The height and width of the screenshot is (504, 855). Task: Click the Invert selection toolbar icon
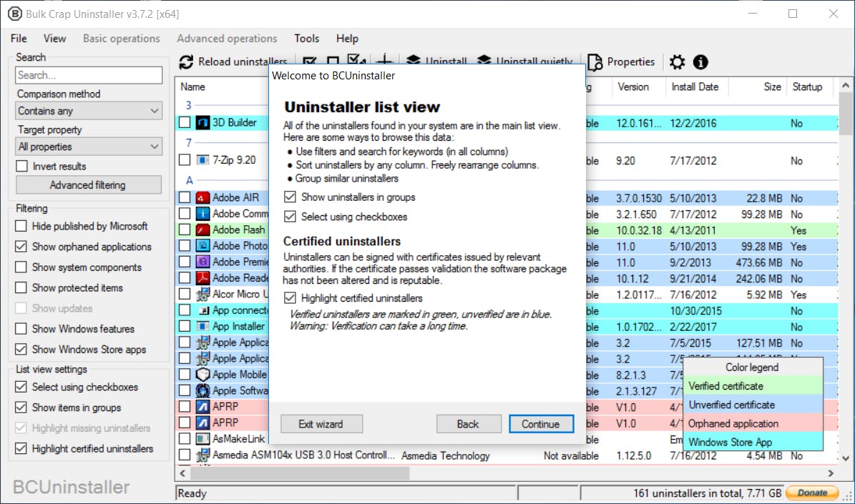[356, 61]
